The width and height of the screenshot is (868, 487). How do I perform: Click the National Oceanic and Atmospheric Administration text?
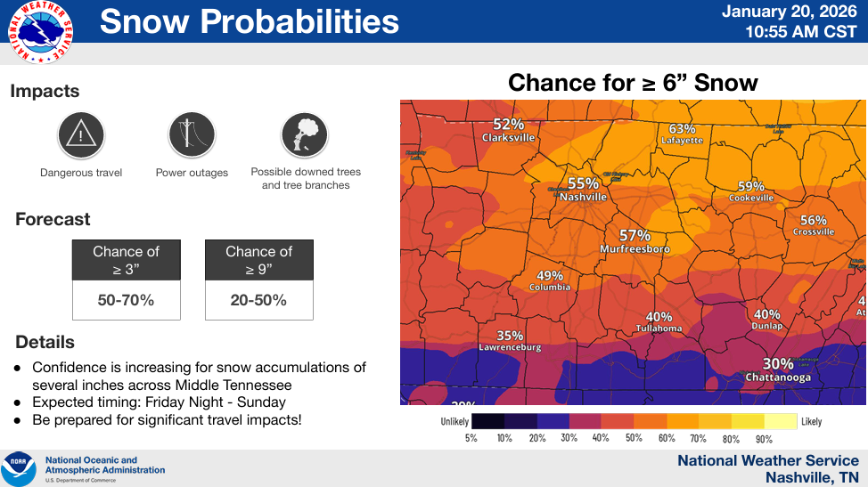pos(104,466)
